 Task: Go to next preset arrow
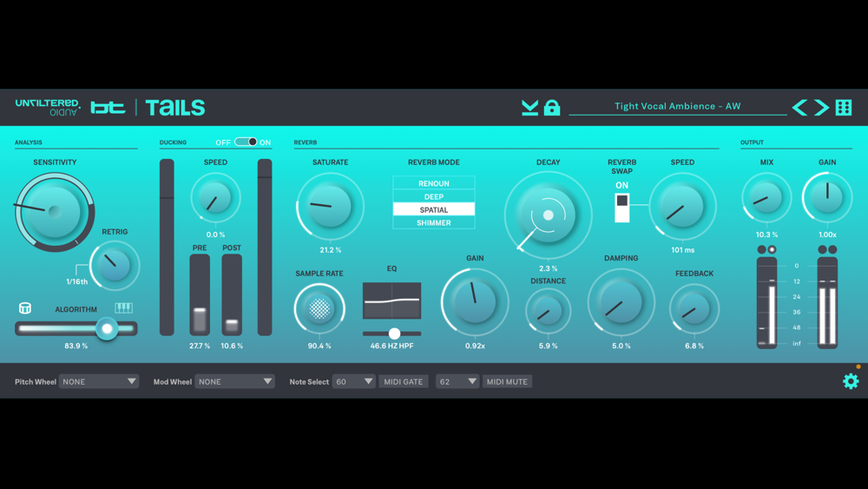tap(821, 108)
